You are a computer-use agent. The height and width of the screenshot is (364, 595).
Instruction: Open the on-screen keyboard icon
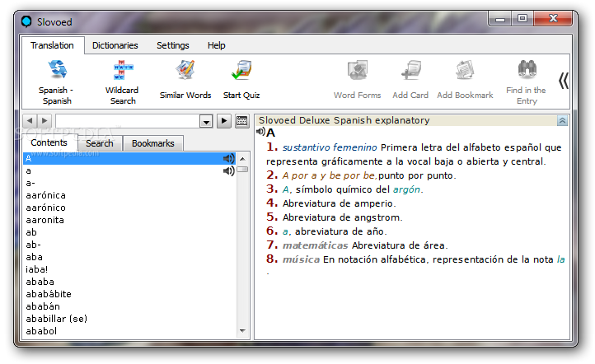(241, 121)
